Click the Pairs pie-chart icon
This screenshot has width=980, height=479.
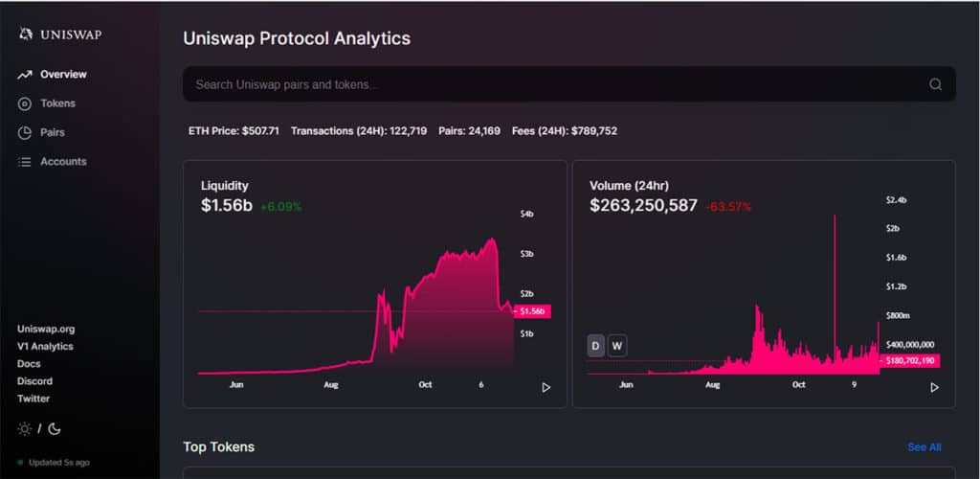(24, 132)
